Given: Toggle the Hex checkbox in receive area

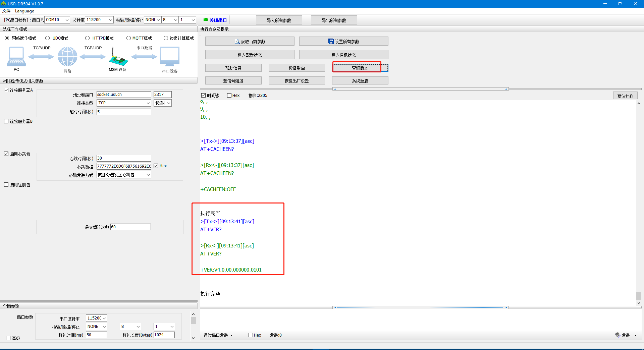Looking at the screenshot, I should click(x=229, y=96).
